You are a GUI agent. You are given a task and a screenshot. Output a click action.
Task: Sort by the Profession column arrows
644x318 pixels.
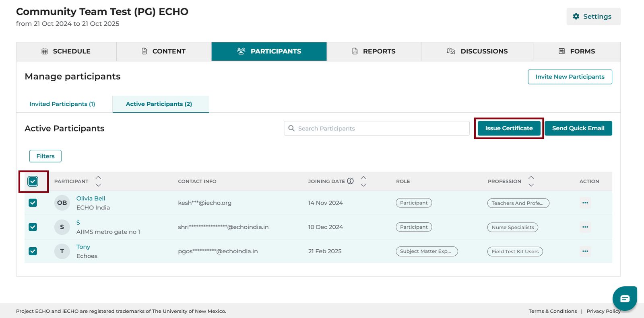(531, 181)
